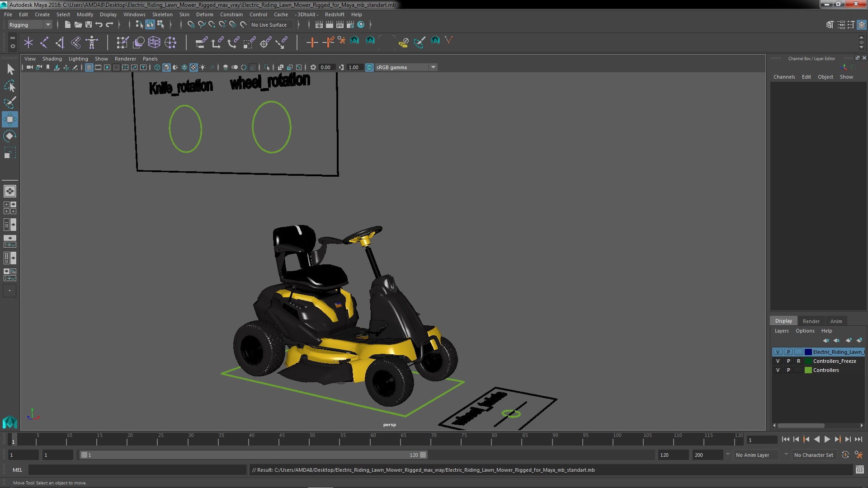Toggle viewport grid display icon

[x=89, y=67]
